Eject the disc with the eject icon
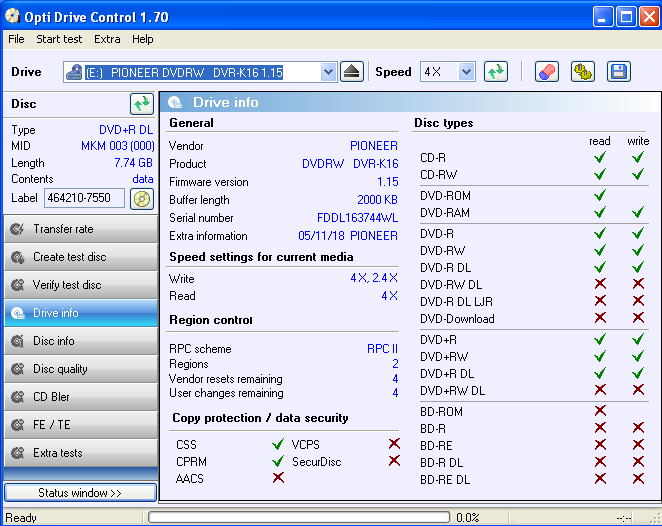662x526 pixels. tap(351, 72)
